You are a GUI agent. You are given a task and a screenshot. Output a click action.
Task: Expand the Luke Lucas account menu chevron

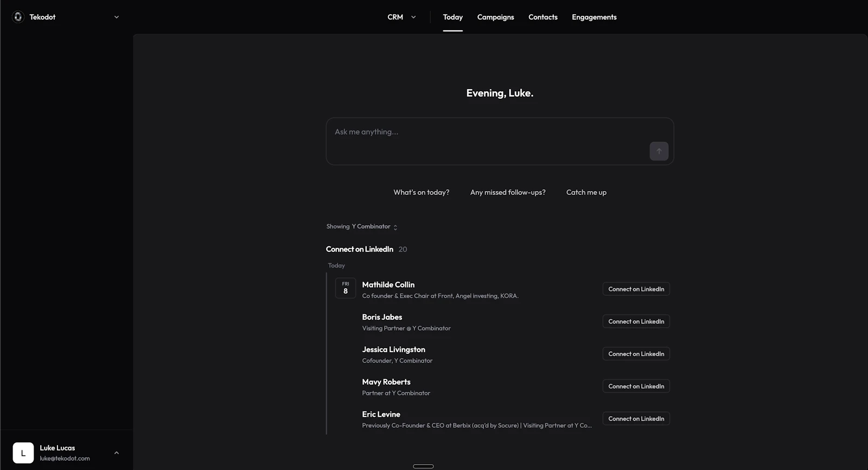click(116, 453)
